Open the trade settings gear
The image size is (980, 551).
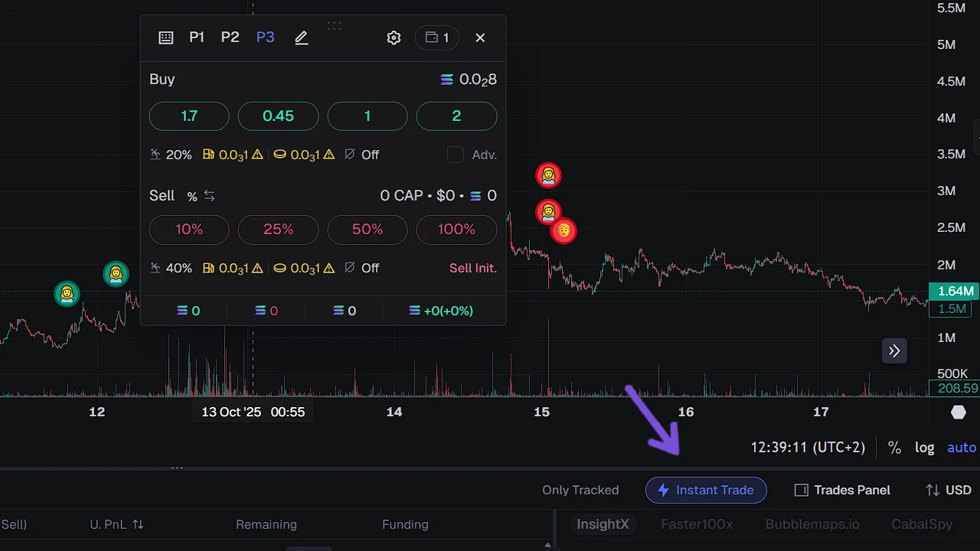click(x=394, y=37)
